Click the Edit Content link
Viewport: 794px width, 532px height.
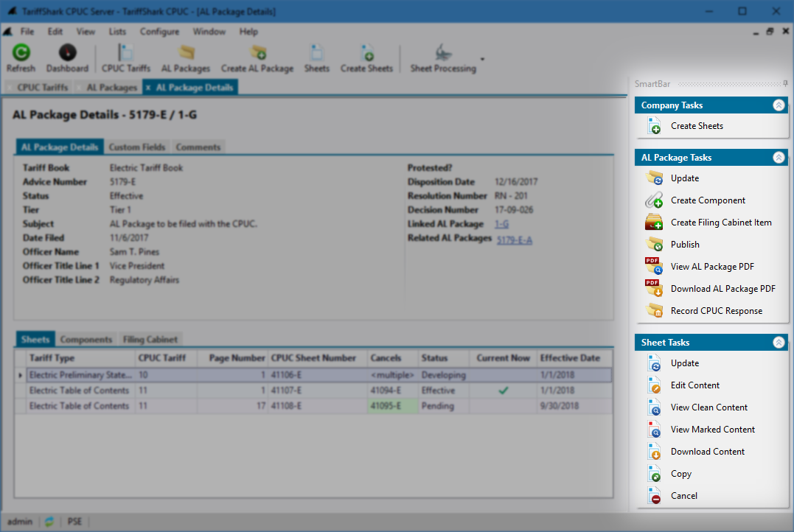coord(695,385)
